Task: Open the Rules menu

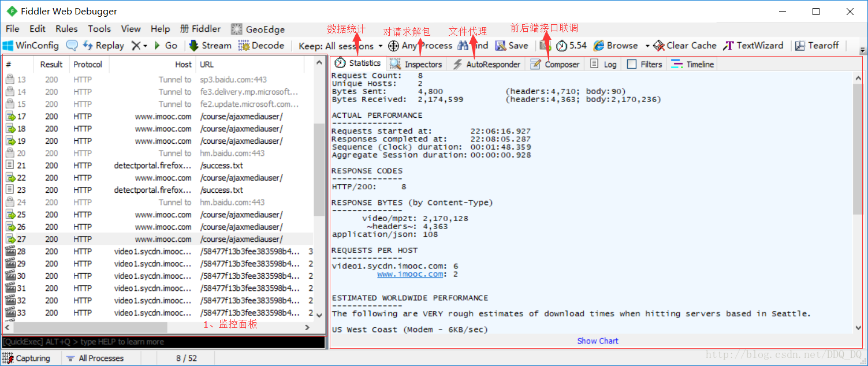Action: [x=66, y=29]
